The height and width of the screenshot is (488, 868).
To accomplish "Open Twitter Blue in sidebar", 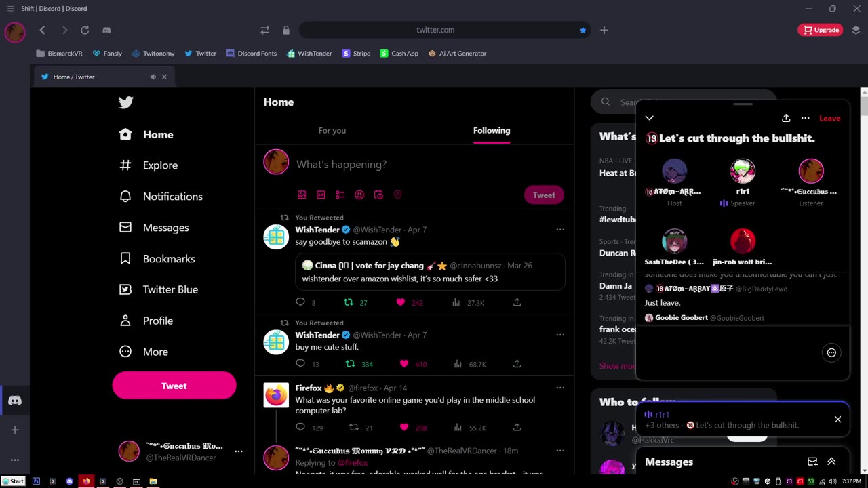I will point(159,289).
